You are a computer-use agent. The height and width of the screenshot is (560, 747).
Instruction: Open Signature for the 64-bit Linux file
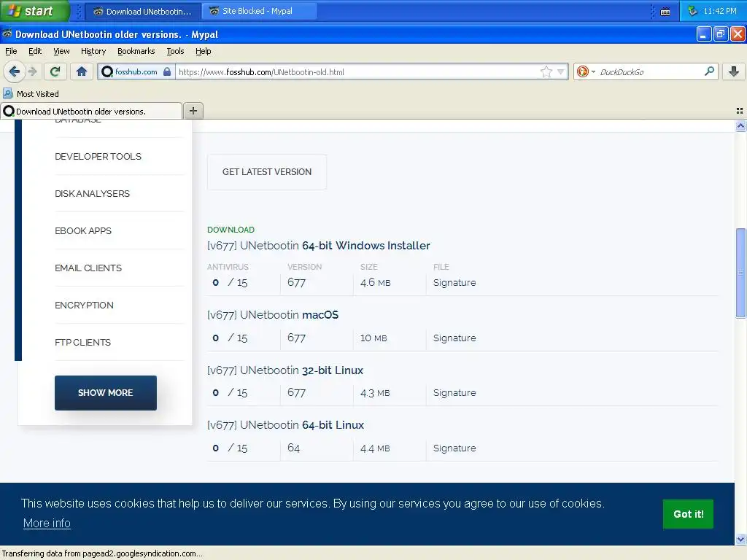(454, 448)
